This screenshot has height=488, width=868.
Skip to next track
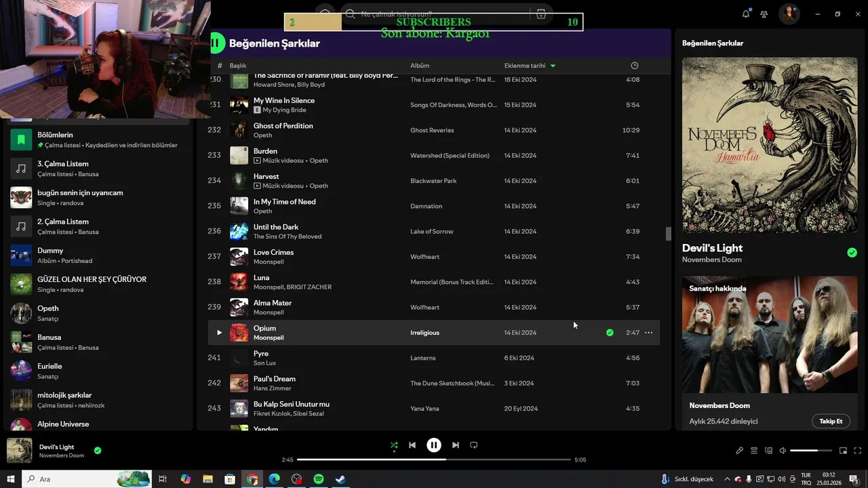click(x=456, y=445)
